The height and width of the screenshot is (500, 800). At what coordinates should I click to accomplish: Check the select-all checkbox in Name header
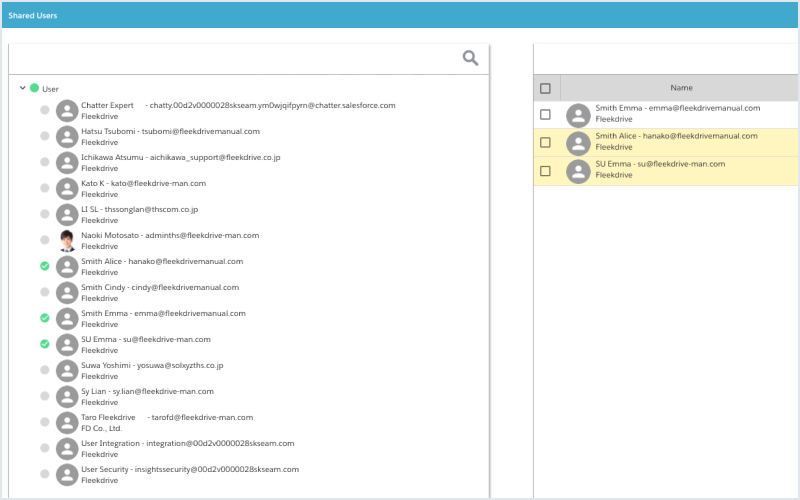[545, 88]
